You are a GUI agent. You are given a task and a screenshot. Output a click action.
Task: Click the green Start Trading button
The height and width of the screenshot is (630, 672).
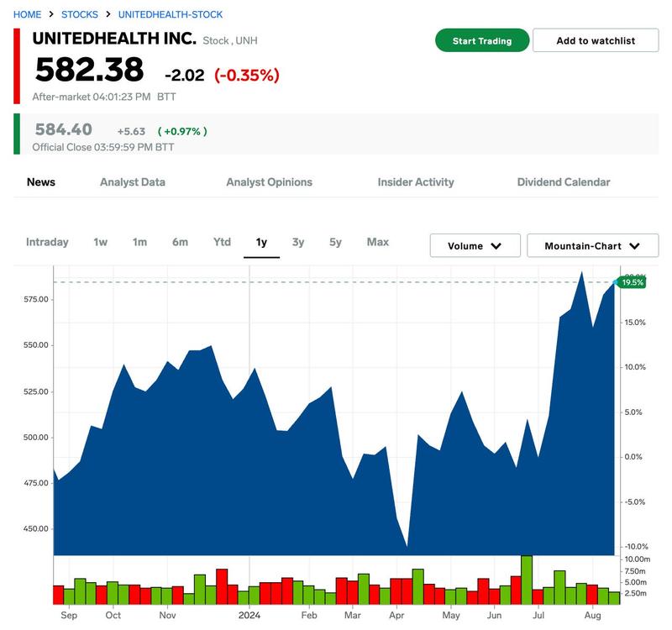[482, 40]
